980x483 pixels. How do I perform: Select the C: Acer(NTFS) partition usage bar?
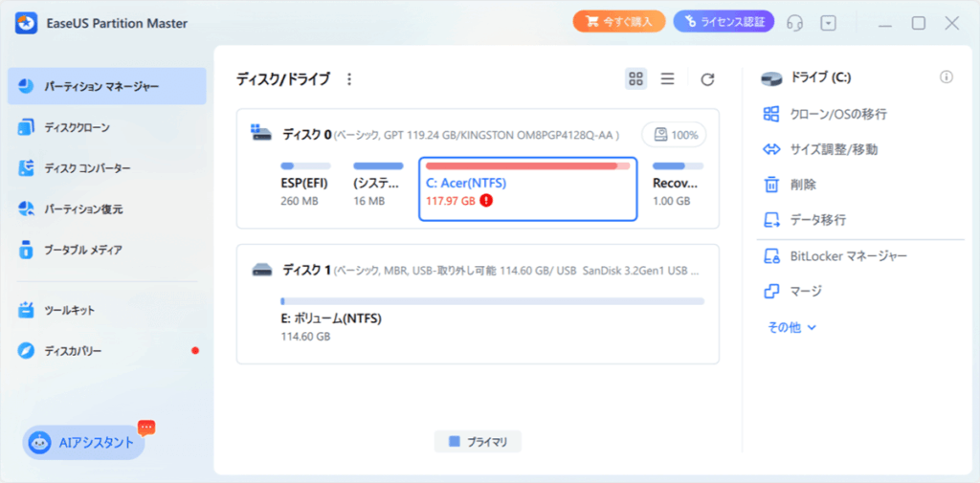(x=527, y=165)
